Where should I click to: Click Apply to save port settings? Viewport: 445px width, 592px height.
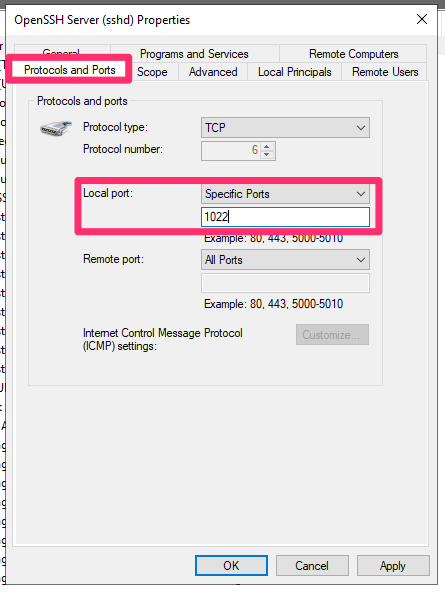coord(393,566)
